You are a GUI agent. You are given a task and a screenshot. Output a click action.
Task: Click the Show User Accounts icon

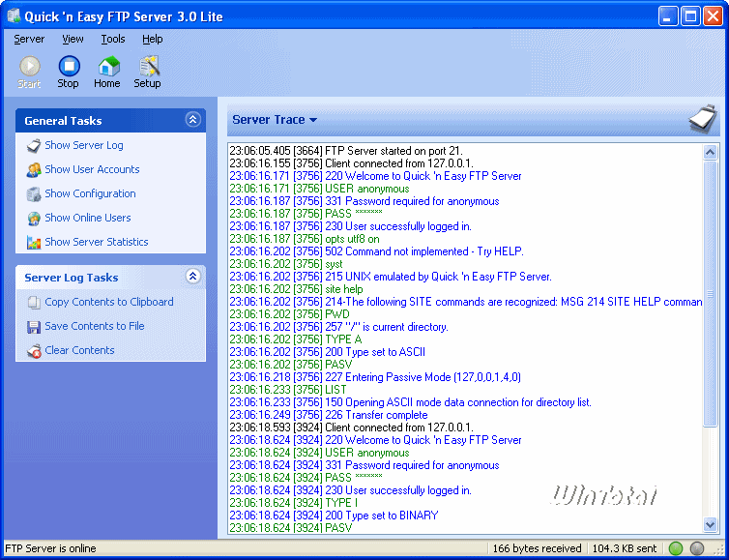(34, 170)
